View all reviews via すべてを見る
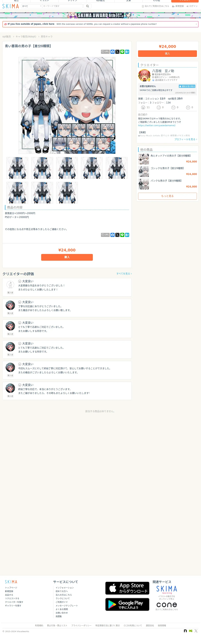This screenshot has height=644, width=201. (124, 274)
